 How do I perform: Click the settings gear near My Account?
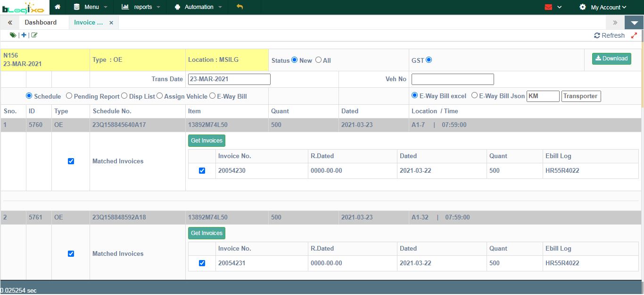(x=583, y=7)
